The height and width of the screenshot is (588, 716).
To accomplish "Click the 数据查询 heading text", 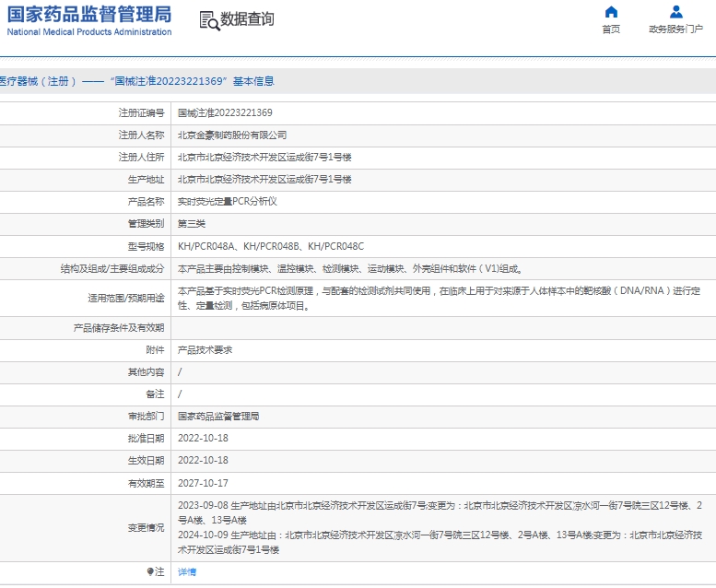I will [248, 19].
